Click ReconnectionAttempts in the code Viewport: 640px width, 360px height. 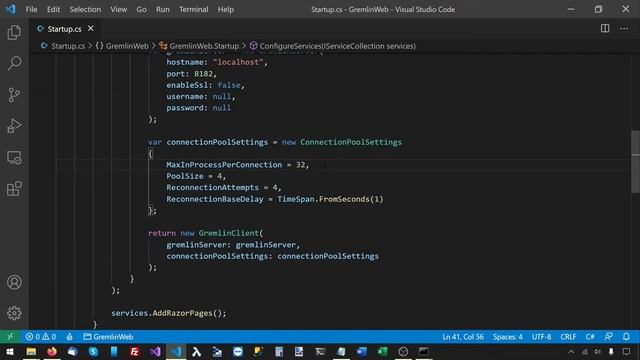click(x=212, y=187)
